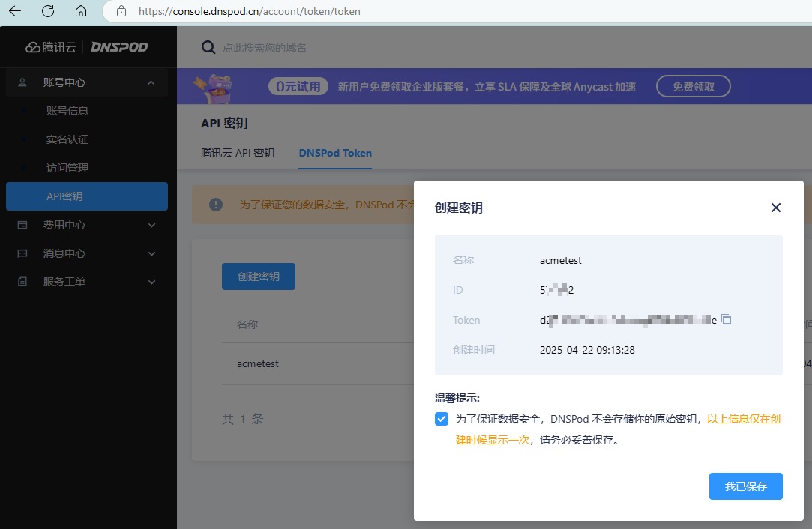Image resolution: width=812 pixels, height=529 pixels.
Task: Open the Tencent Cloud DNSPod logo
Action: coord(86,47)
